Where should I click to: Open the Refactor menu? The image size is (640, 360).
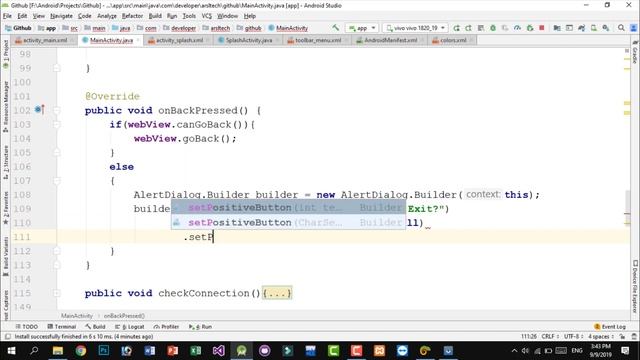click(132, 16)
